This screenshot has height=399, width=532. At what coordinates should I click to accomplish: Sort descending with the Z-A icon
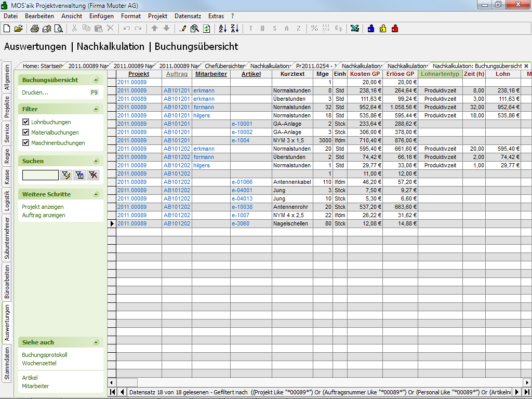click(235, 29)
